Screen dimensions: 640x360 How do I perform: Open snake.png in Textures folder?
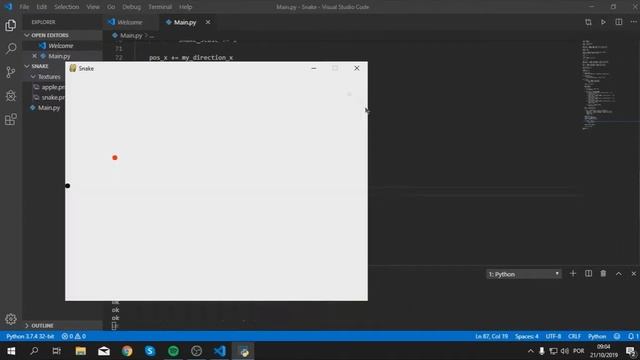pos(52,97)
